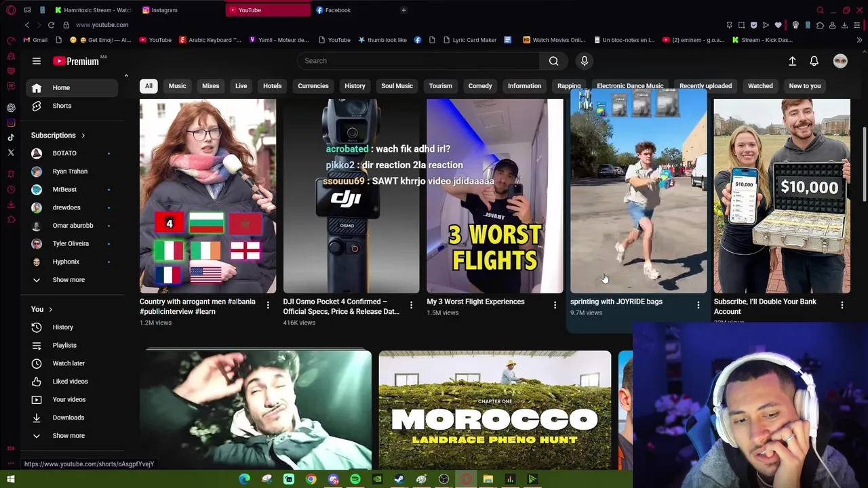Select the Comedy filter chip
Screen dimensions: 868x488
pos(479,86)
